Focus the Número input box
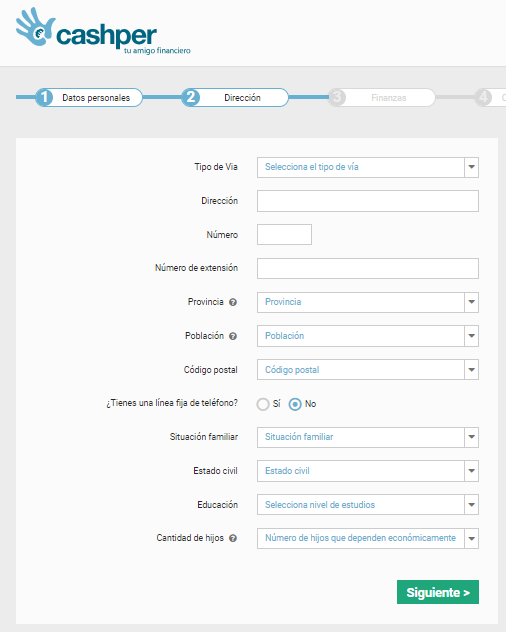Screen dimensions: 506x632 point(284,235)
